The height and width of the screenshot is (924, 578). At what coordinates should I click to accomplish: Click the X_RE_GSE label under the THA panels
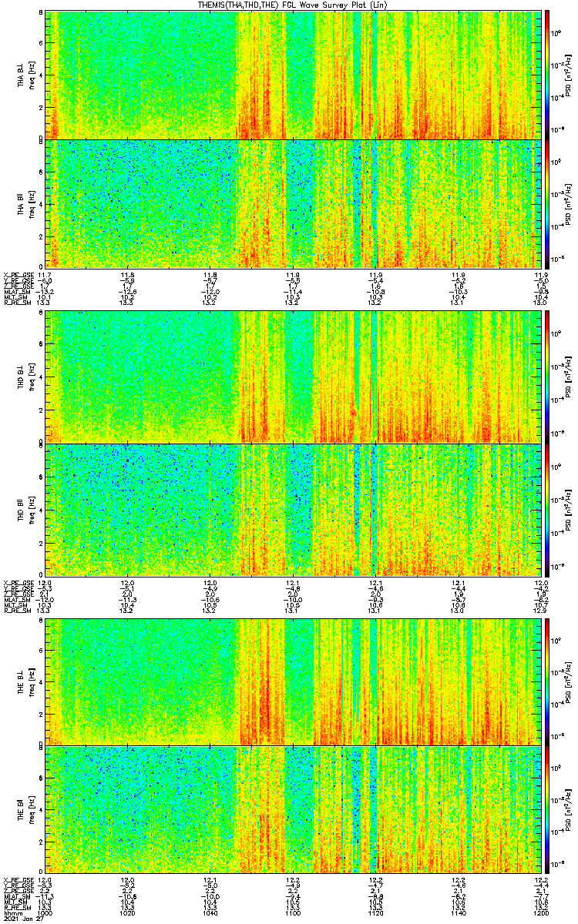point(16,275)
